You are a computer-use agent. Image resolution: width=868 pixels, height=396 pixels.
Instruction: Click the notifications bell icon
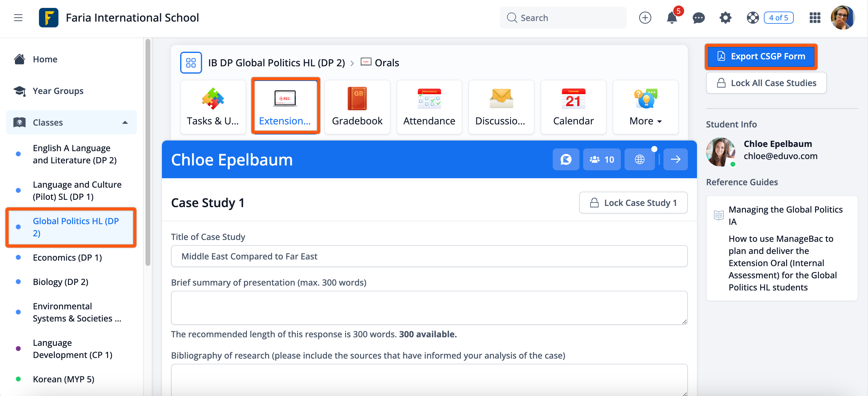pos(671,18)
